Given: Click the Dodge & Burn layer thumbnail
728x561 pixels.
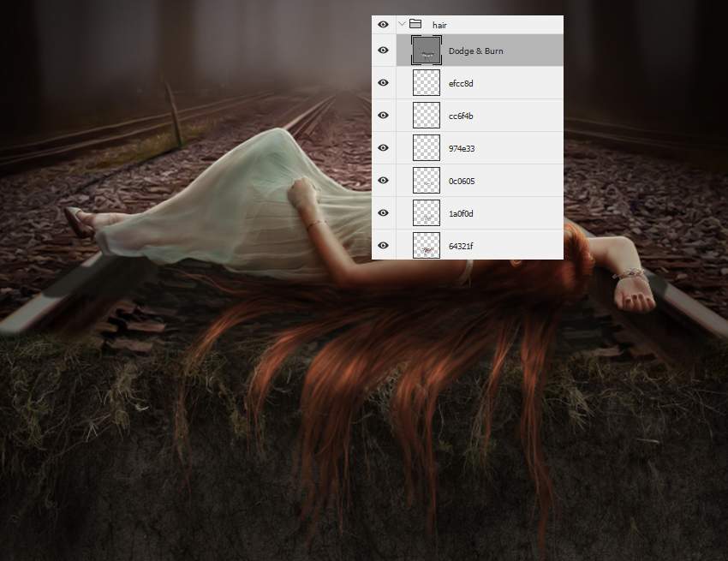Looking at the screenshot, I should [426, 51].
